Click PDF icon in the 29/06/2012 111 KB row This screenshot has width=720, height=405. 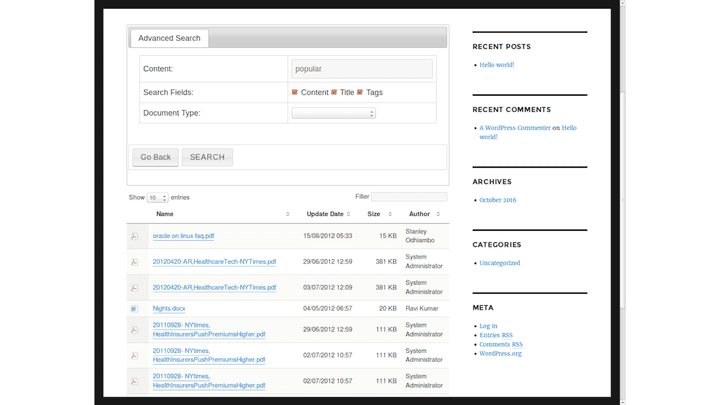coord(135,330)
